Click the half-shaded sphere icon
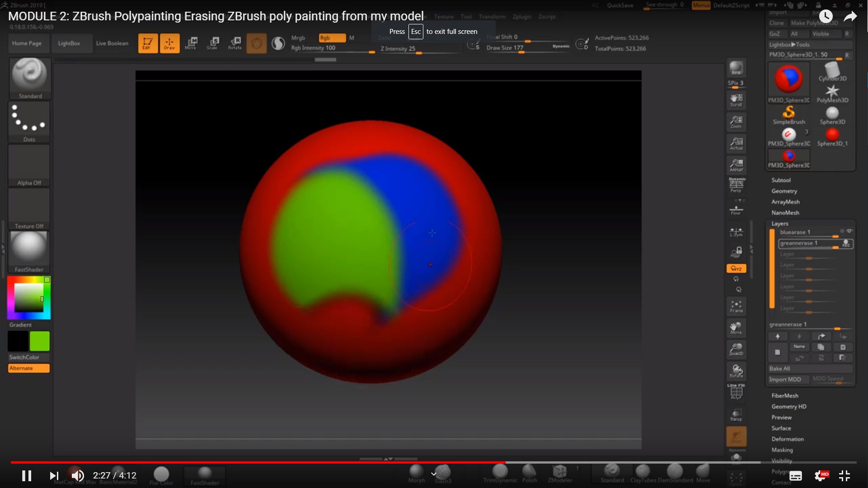868x488 pixels. [278, 43]
